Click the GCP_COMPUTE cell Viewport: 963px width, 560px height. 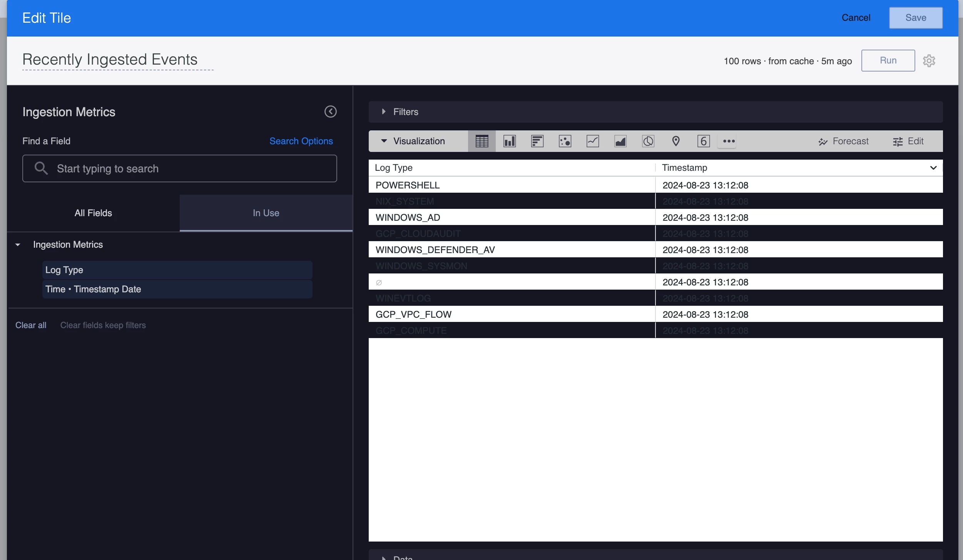[512, 330]
